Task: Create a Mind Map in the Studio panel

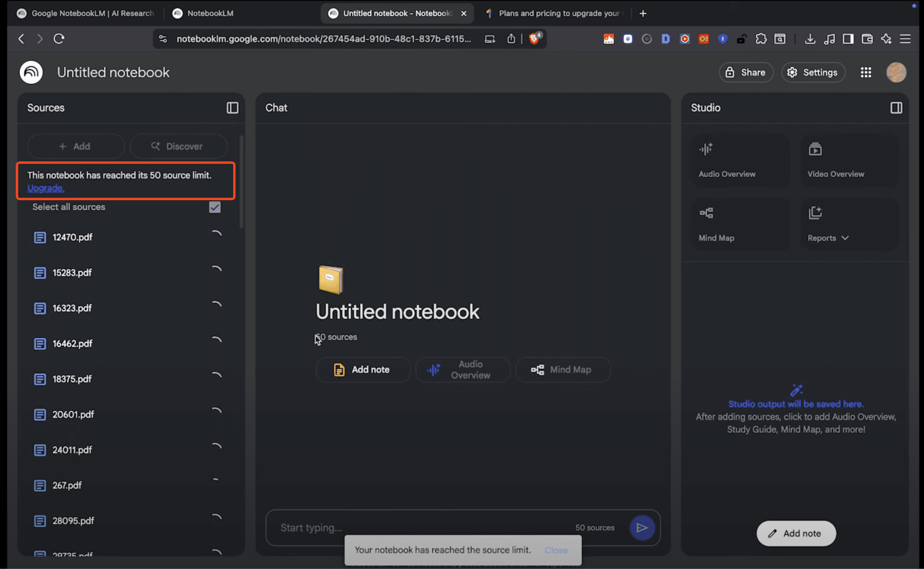Action: pos(739,224)
